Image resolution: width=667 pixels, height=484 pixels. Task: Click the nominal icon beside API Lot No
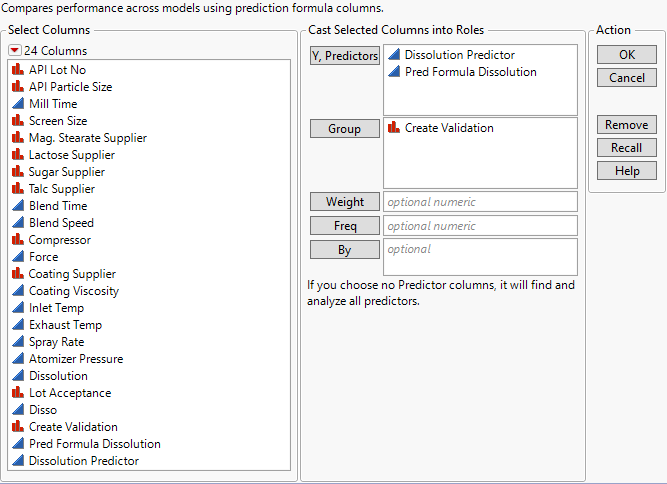18,70
